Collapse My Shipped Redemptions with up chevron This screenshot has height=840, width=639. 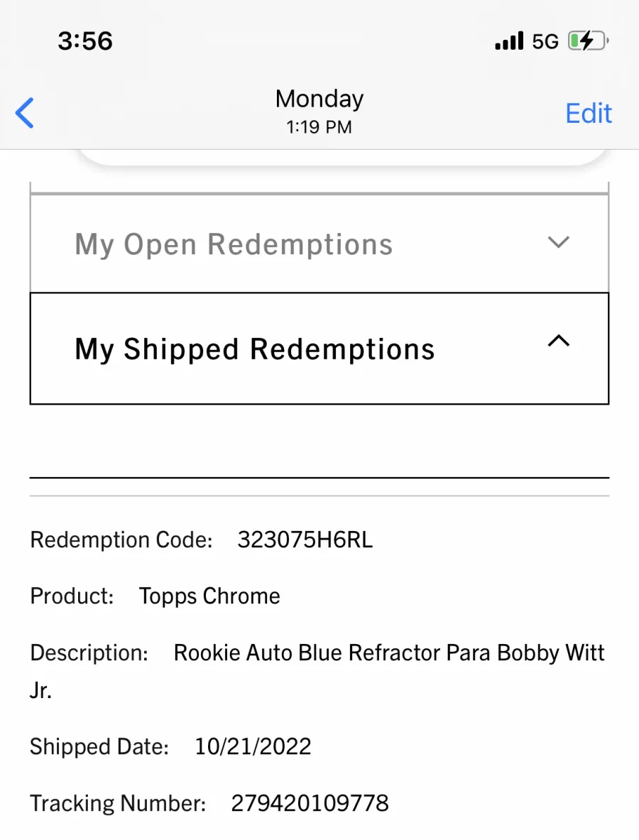coord(559,342)
